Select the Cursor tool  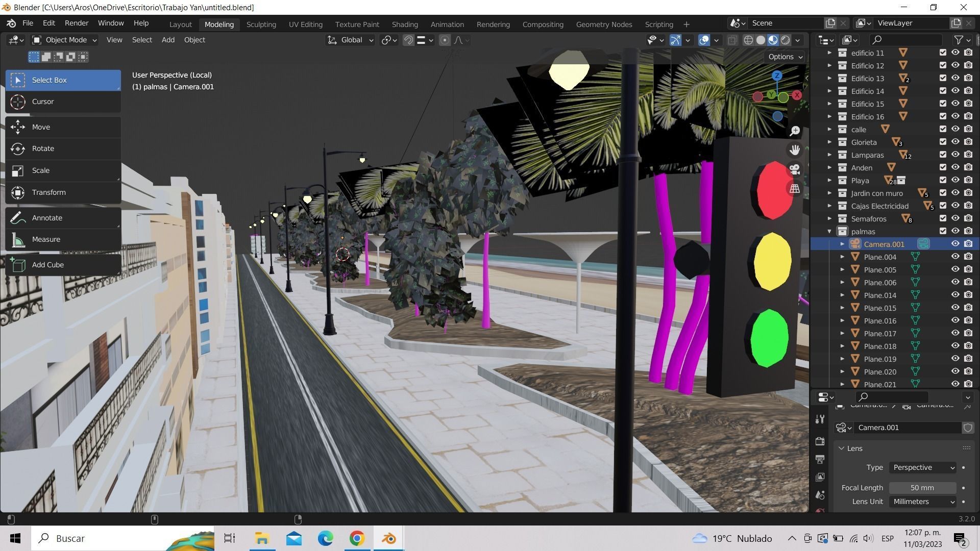63,102
